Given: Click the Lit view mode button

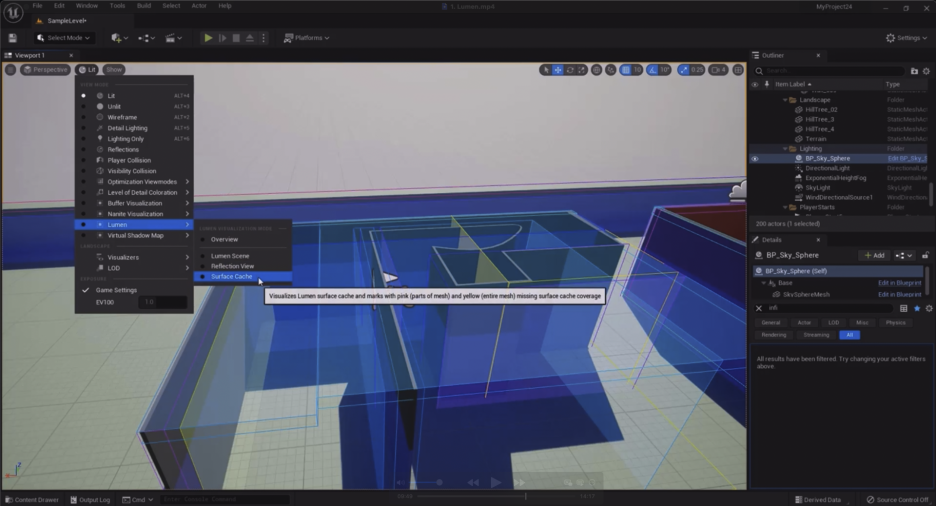Looking at the screenshot, I should (x=87, y=70).
